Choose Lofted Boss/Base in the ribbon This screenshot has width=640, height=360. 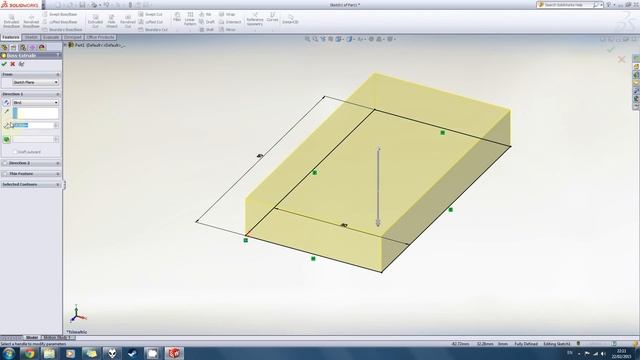click(x=60, y=22)
